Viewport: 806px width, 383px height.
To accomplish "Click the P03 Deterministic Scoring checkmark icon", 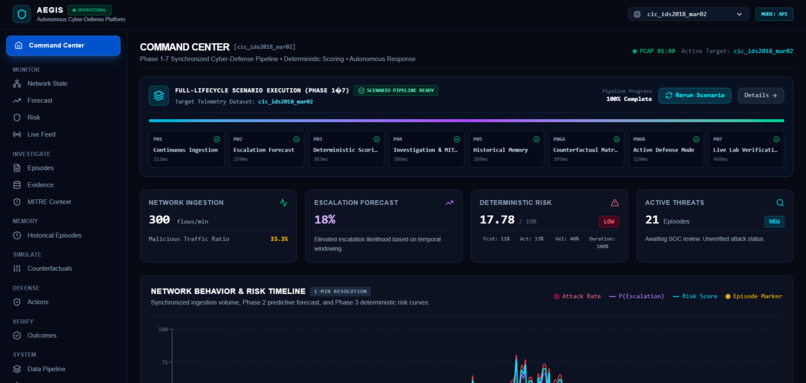I will pos(377,139).
